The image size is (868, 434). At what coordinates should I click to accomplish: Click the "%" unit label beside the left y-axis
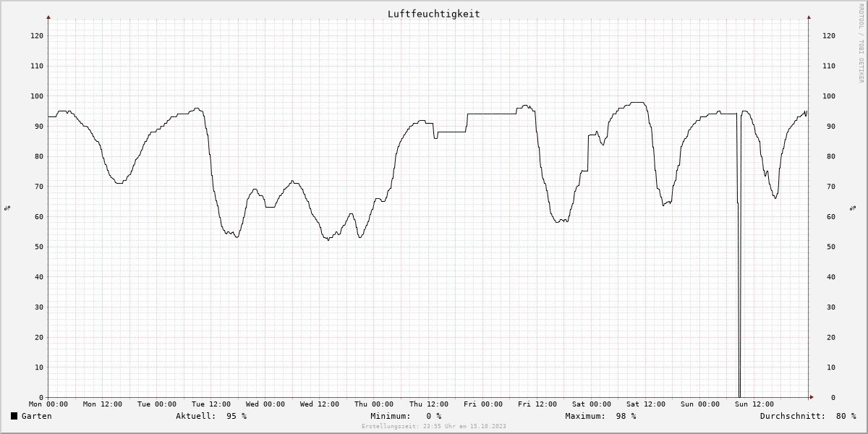(7, 208)
